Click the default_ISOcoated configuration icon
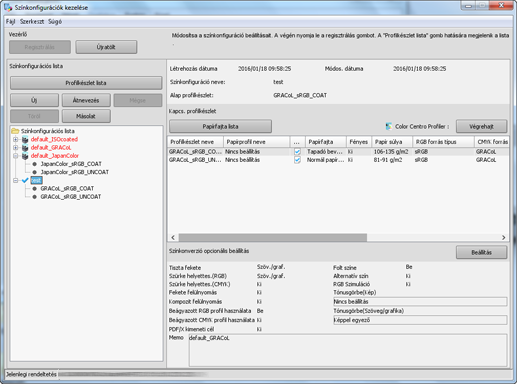517x384 pixels. [25, 139]
